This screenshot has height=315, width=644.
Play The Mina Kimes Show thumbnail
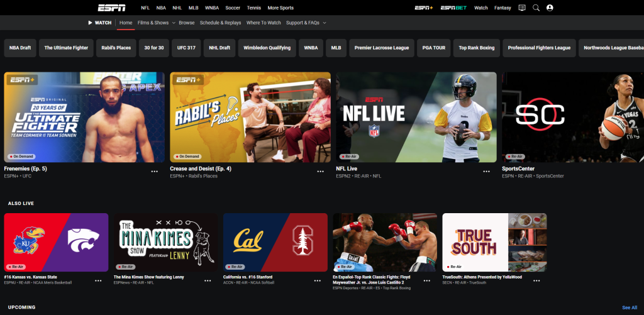tap(166, 242)
